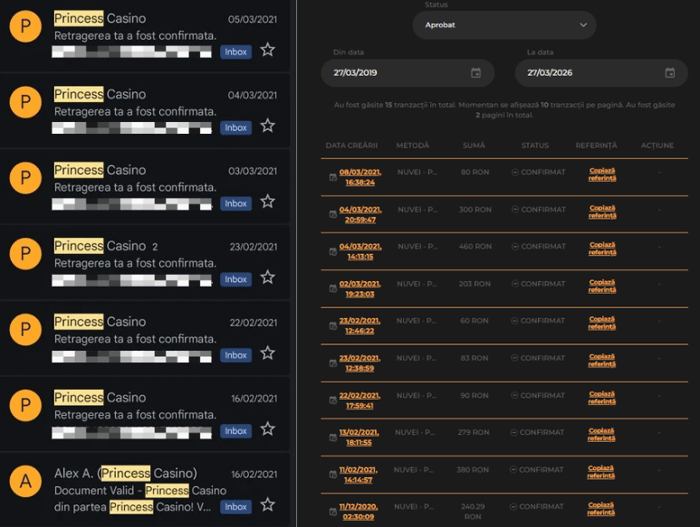Click calendar icon beside 08/03/2021 transaction date
700x527 pixels.
tap(333, 177)
